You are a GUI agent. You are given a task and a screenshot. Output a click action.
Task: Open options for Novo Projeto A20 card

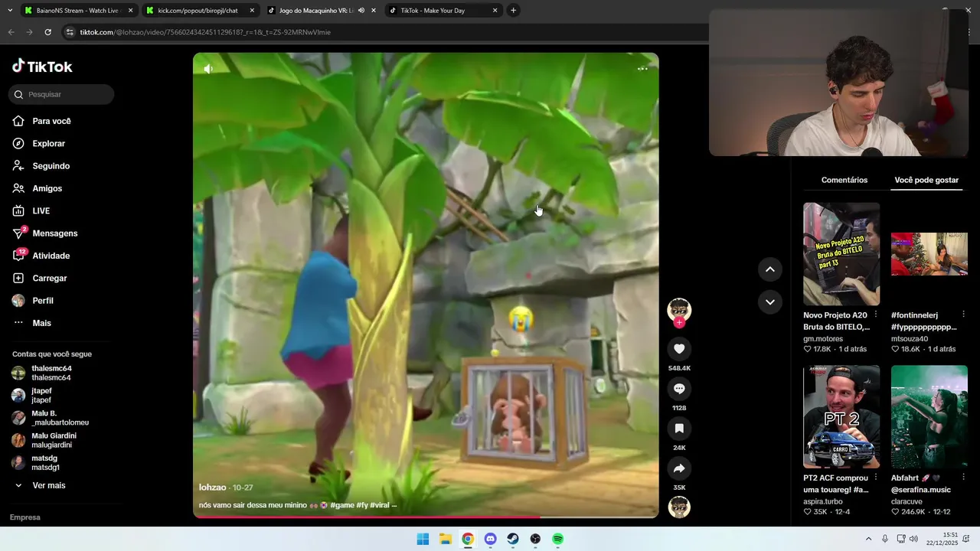pos(875,315)
